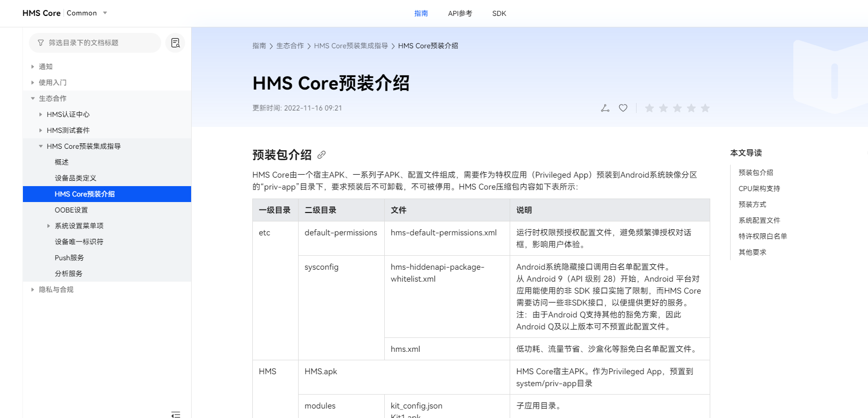Click the HMS Core logo text
The width and height of the screenshot is (868, 418).
41,13
